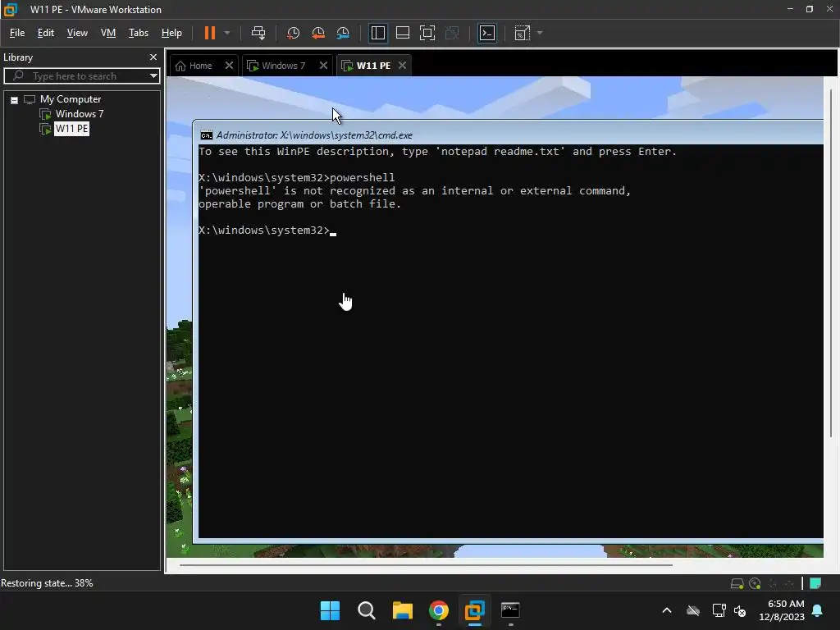Viewport: 840px width, 630px height.
Task: Switch to the Home tab
Action: click(194, 66)
